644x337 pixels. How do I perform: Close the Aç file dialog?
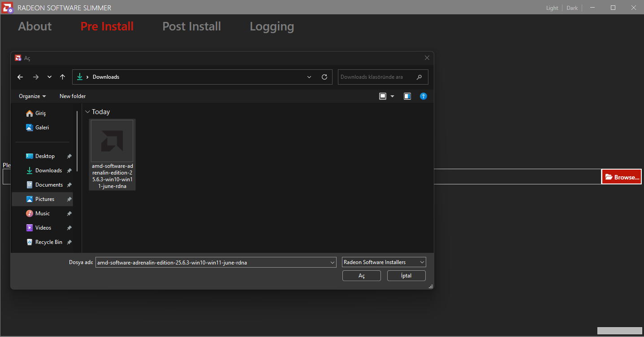point(427,58)
